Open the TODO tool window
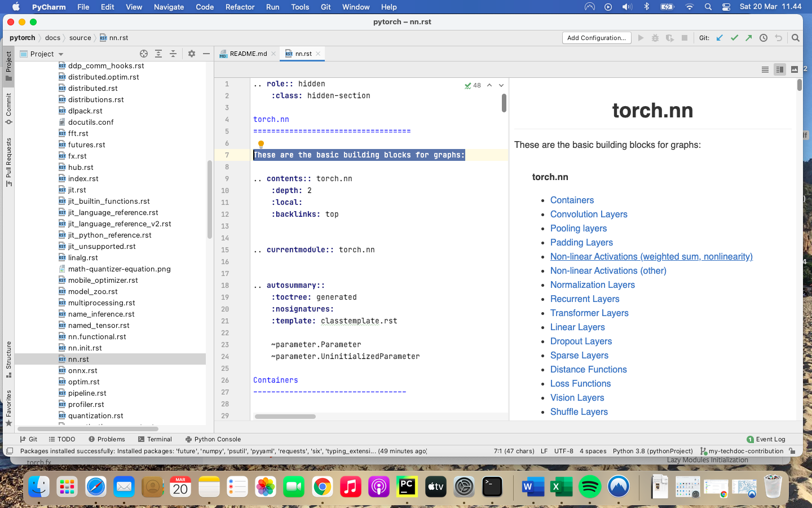This screenshot has width=812, height=508. [62, 439]
